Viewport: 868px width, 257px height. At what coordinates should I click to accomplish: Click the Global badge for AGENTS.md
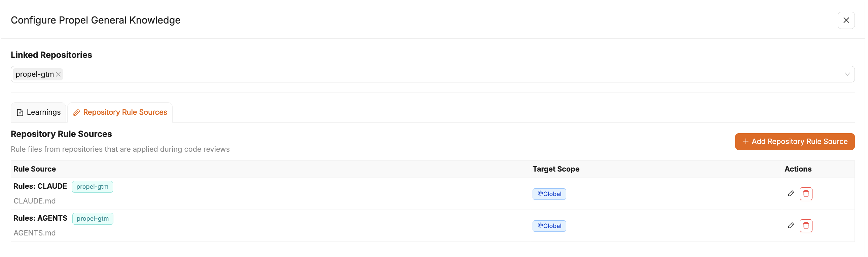(549, 226)
